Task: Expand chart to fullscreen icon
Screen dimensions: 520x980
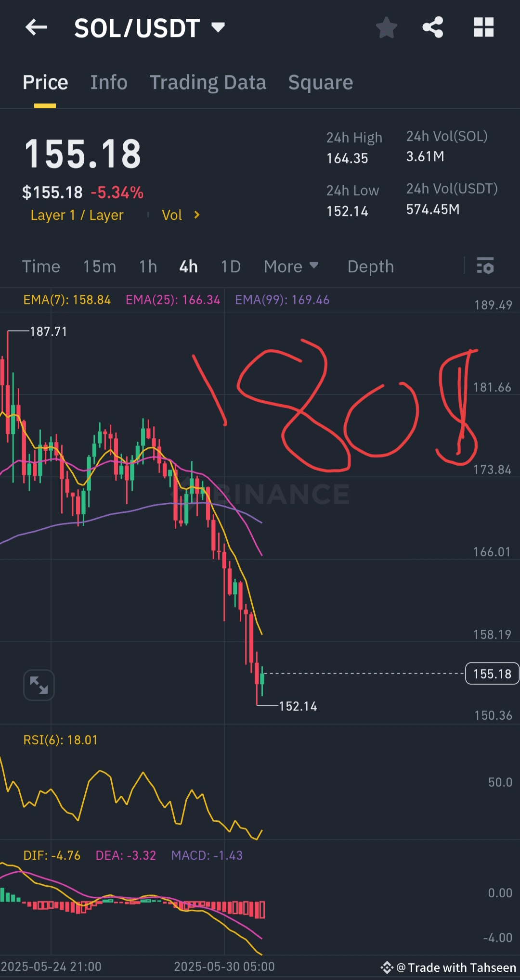Action: tap(39, 685)
